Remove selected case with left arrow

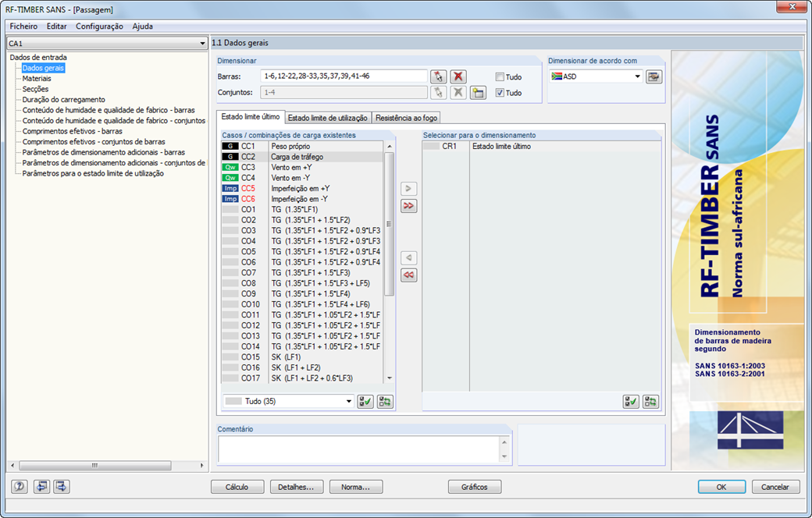(x=408, y=257)
